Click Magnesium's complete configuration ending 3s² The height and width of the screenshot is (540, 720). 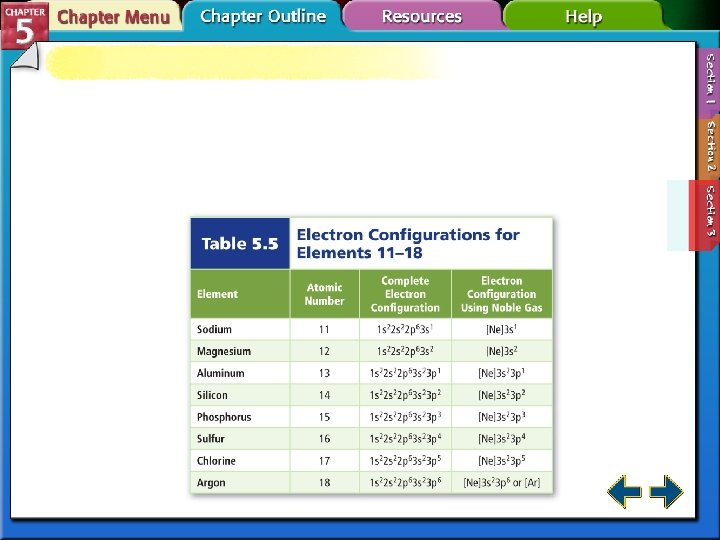tap(405, 351)
